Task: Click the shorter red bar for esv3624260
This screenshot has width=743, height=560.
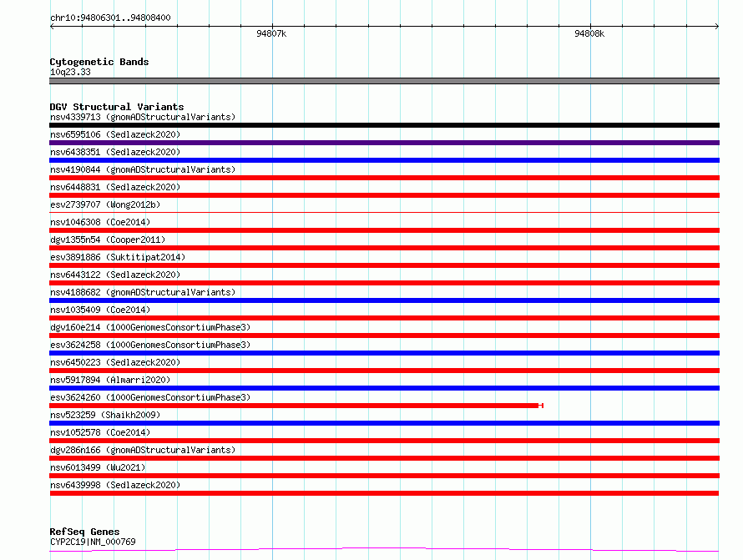Action: [296, 406]
